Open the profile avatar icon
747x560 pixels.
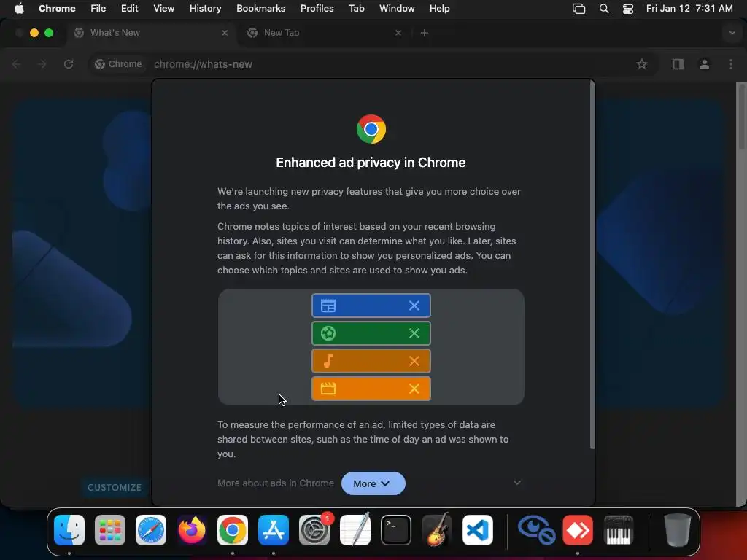click(705, 64)
